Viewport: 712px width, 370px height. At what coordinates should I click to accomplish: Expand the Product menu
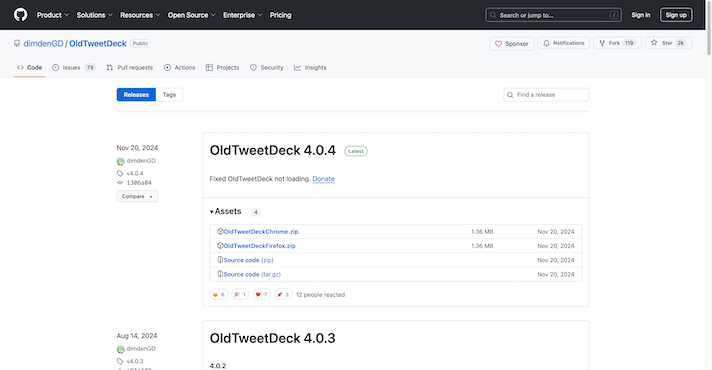(x=53, y=15)
